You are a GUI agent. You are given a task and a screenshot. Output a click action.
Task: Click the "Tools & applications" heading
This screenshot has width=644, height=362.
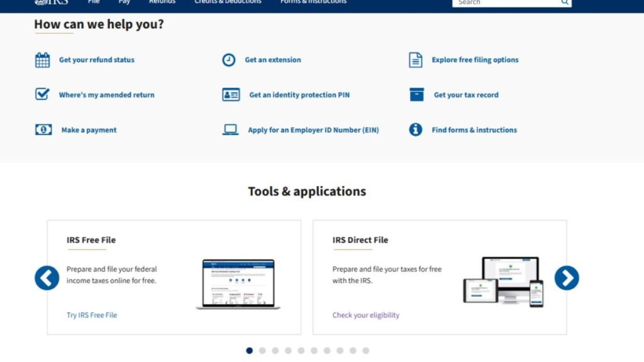click(307, 191)
